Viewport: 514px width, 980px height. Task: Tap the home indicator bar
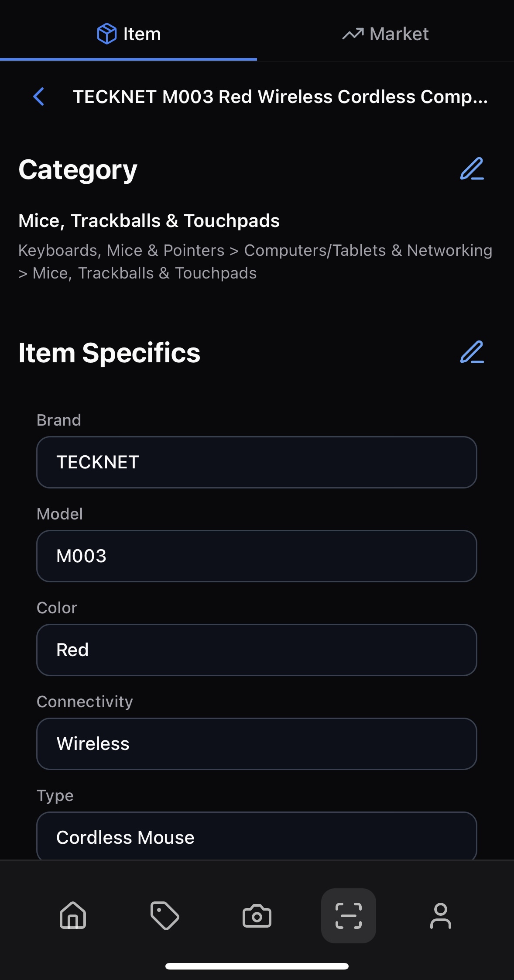tap(257, 966)
